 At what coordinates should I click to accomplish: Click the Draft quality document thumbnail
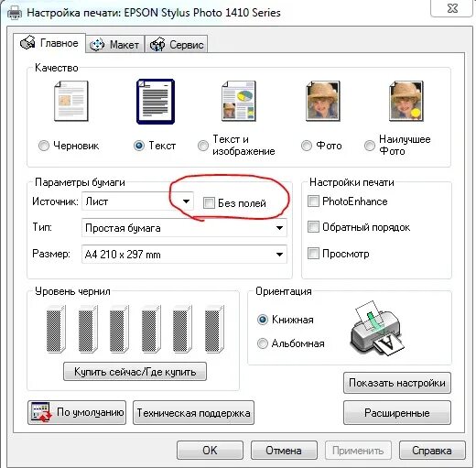tap(71, 101)
